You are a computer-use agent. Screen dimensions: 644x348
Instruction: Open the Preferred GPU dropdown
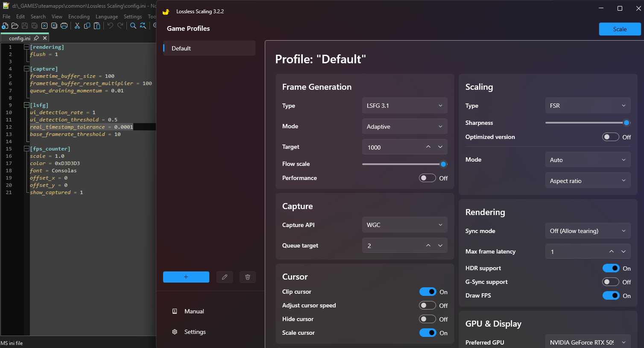pyautogui.click(x=588, y=342)
